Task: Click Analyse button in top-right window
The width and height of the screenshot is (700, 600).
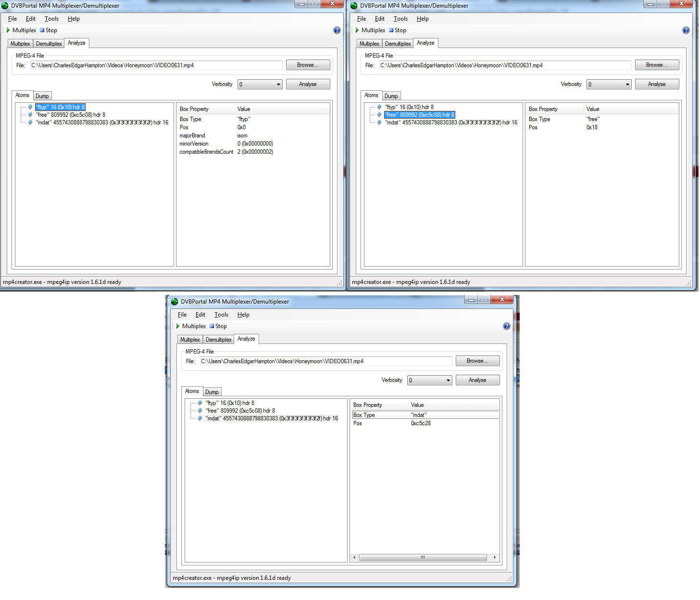Action: point(657,84)
